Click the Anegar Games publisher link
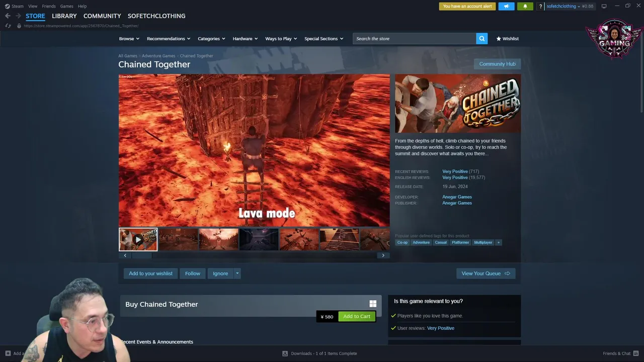Viewport: 644px width, 362px height. 457,203
